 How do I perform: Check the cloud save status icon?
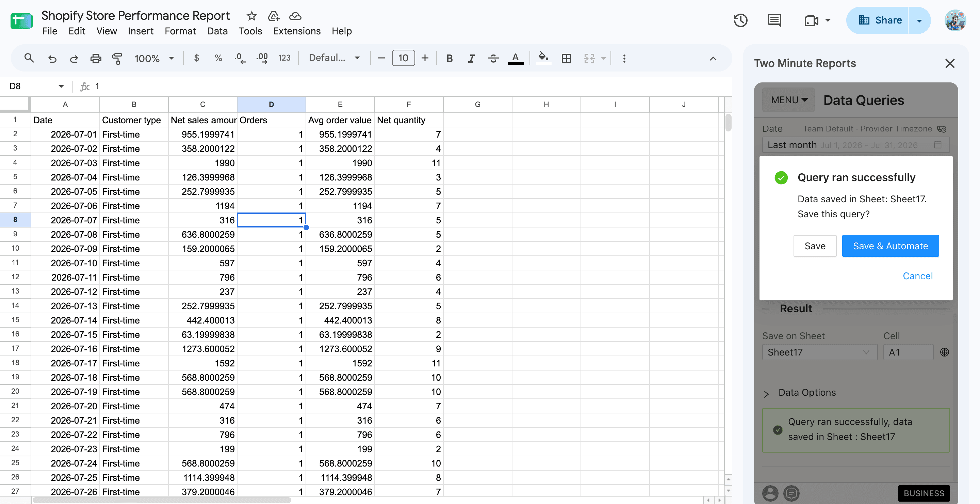pyautogui.click(x=295, y=16)
